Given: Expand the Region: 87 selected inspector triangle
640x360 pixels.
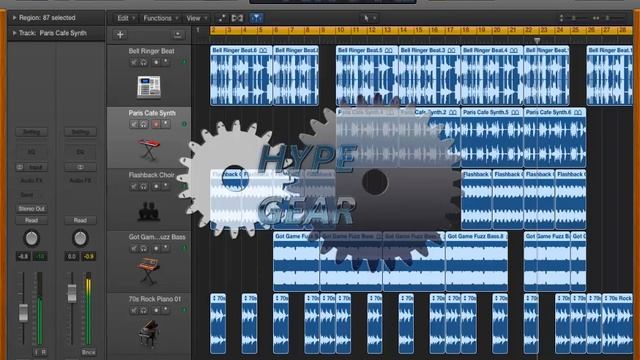Looking at the screenshot, I should (14, 18).
